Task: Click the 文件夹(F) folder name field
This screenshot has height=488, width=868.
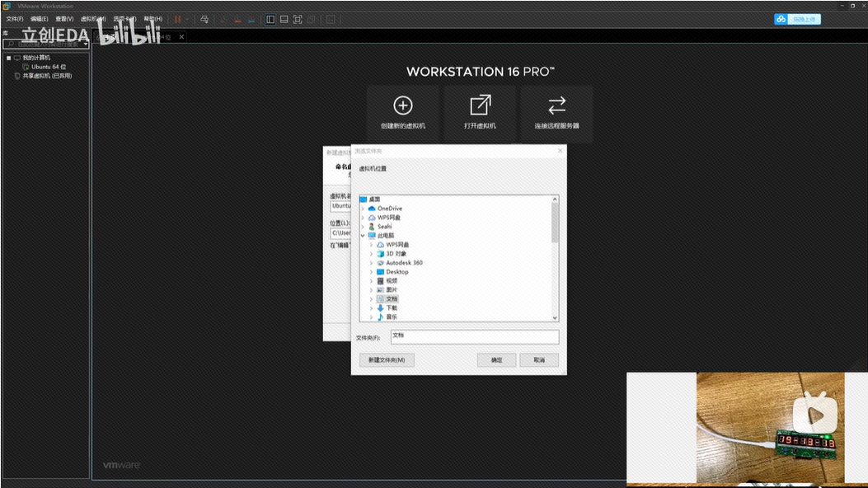Action: coord(475,336)
